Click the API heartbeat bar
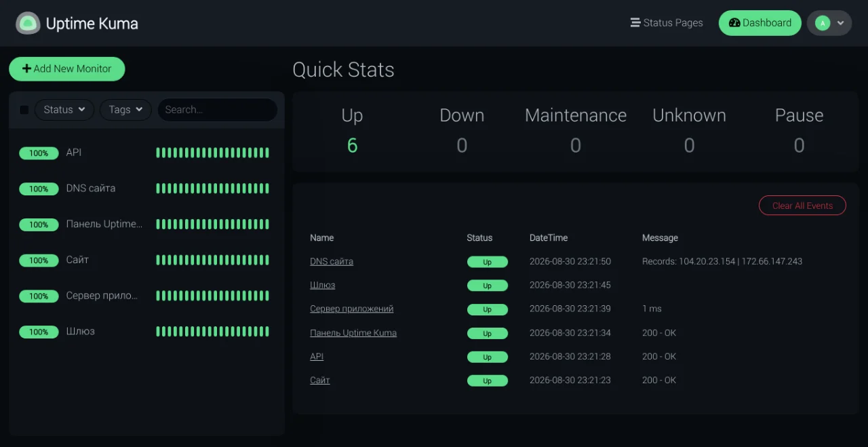This screenshot has width=868, height=447. click(x=212, y=153)
